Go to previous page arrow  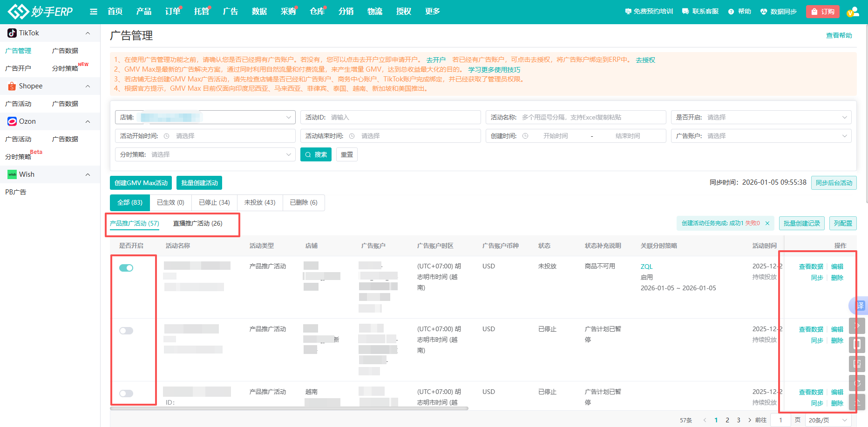point(705,420)
